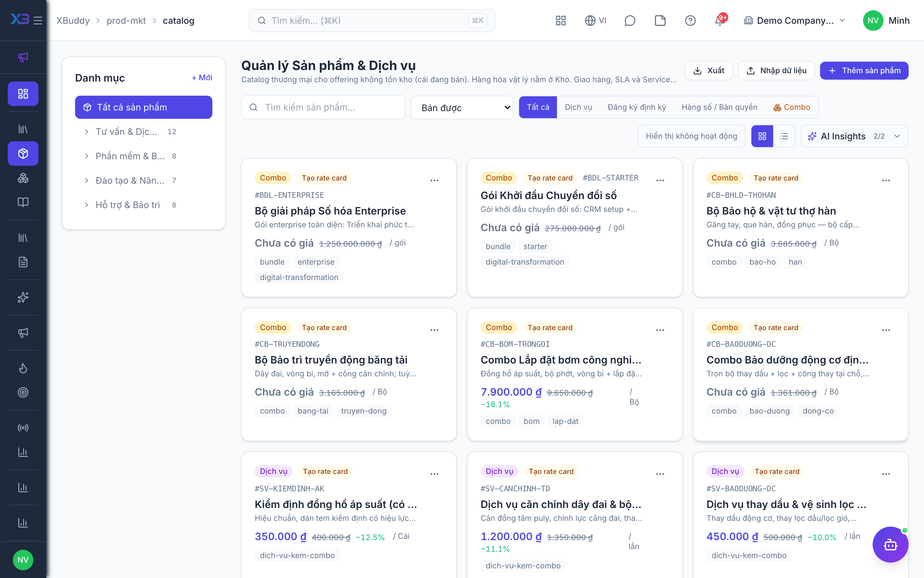Switch to grid view layout

point(762,136)
